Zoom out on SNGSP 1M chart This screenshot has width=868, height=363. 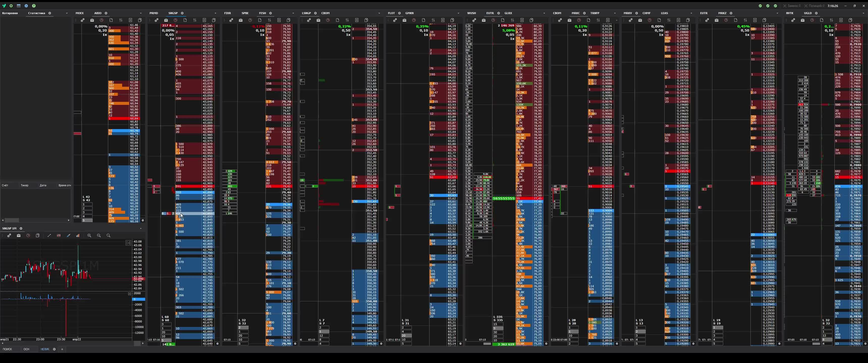tap(99, 235)
